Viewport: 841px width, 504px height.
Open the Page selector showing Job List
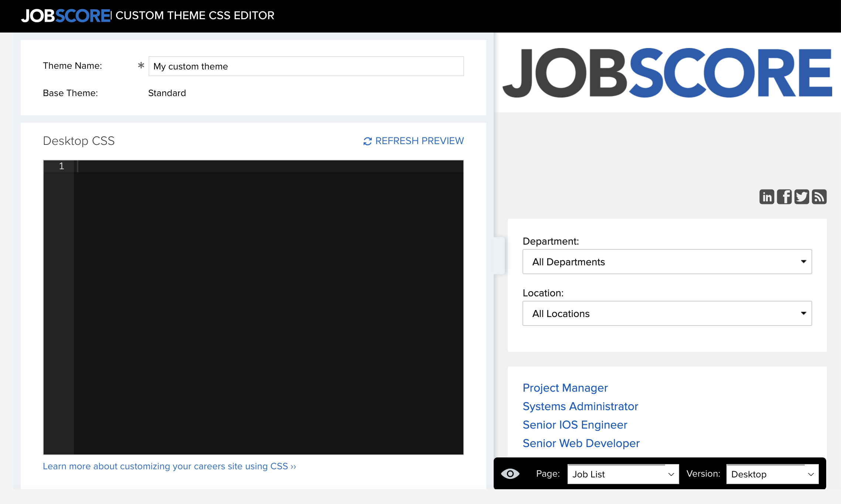tap(623, 474)
